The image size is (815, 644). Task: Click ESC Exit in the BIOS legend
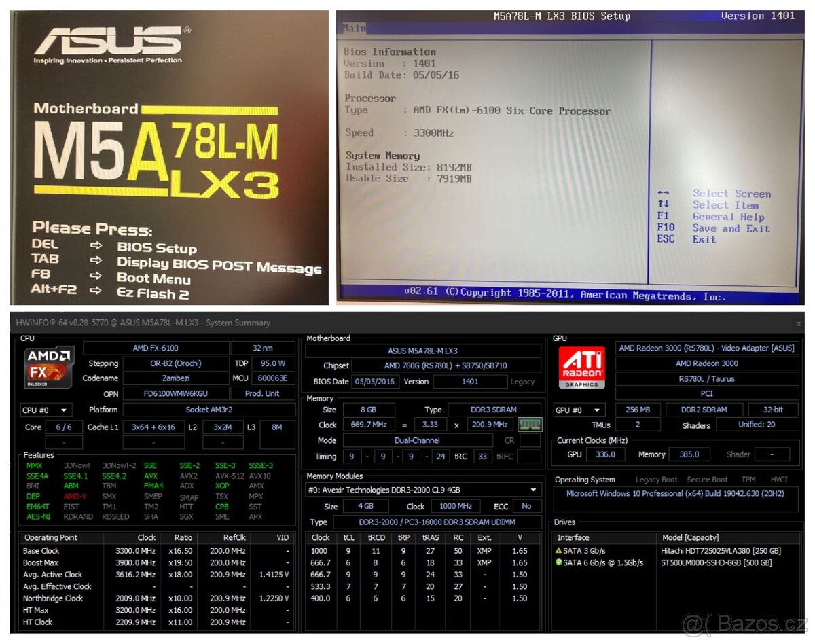point(704,239)
